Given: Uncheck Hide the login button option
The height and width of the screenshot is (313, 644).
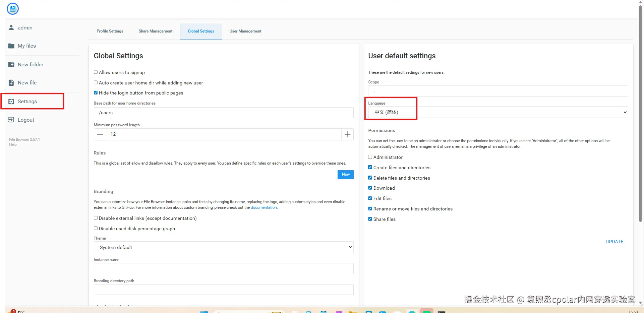Looking at the screenshot, I should pyautogui.click(x=96, y=93).
